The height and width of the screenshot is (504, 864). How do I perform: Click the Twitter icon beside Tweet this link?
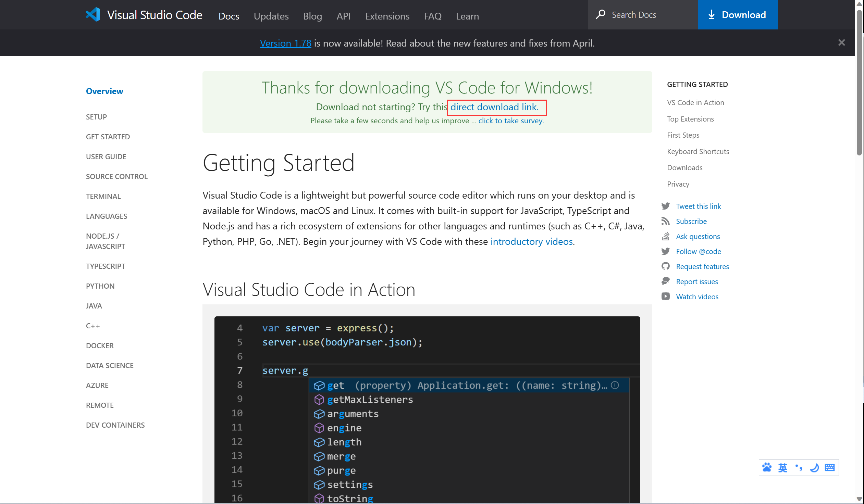pos(666,206)
